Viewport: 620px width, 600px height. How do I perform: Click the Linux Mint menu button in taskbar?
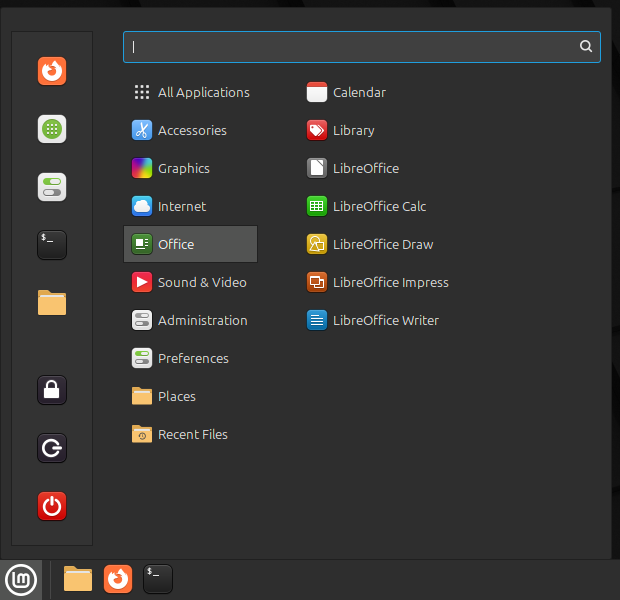(21, 580)
